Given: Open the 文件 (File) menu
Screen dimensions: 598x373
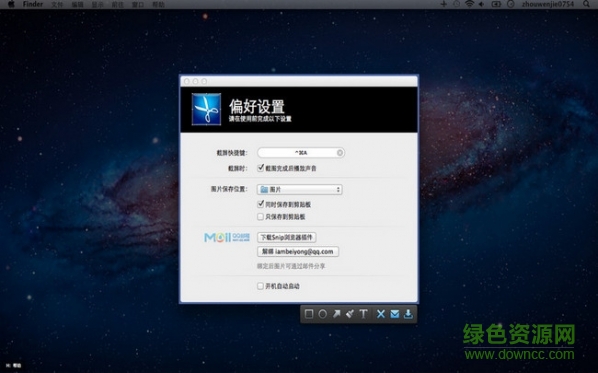Looking at the screenshot, I should click(x=57, y=5).
